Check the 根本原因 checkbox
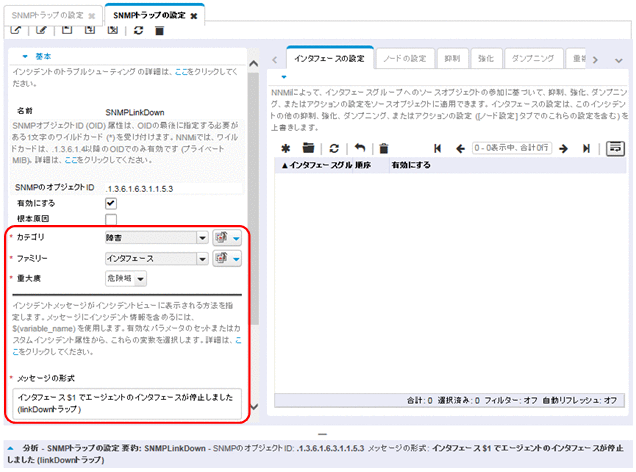This screenshot has width=636, height=472. pos(111,219)
